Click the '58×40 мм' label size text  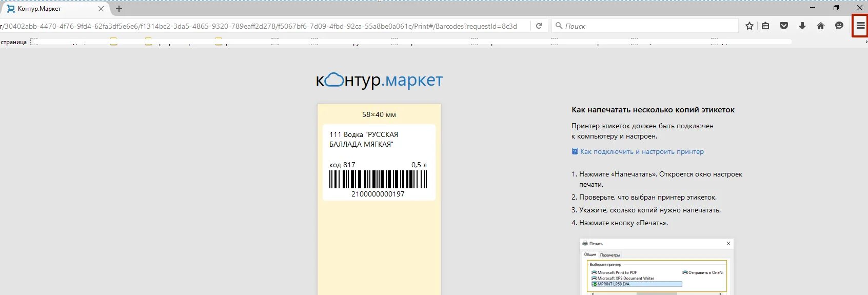click(379, 114)
